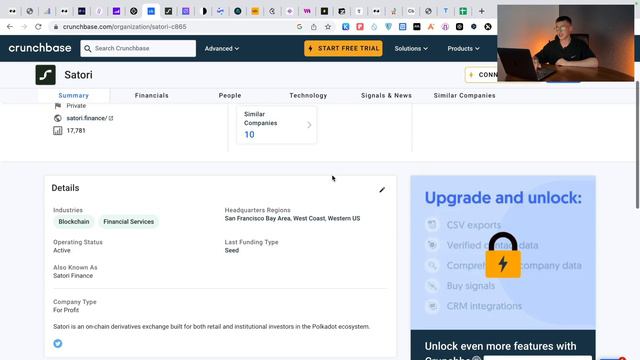Click the orange padlock in the upgrade panel
This screenshot has height=360, width=640.
coord(503,255)
